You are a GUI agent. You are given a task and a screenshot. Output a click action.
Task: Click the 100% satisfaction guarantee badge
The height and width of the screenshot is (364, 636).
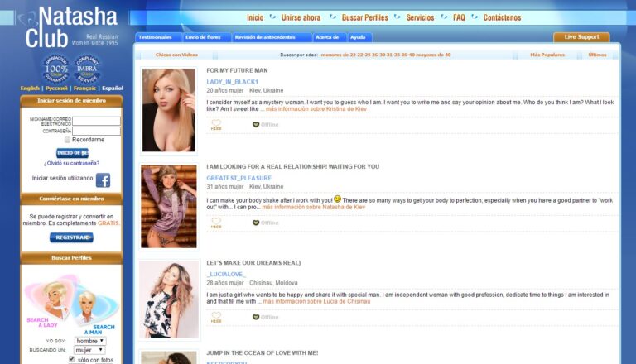click(56, 69)
